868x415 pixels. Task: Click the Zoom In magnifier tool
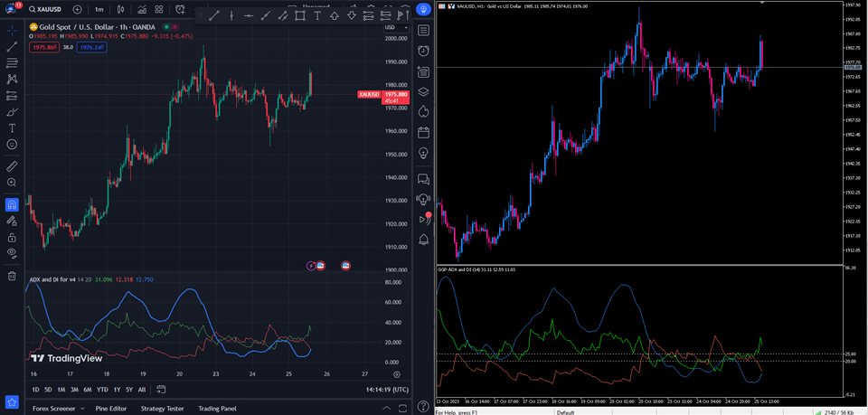point(12,183)
